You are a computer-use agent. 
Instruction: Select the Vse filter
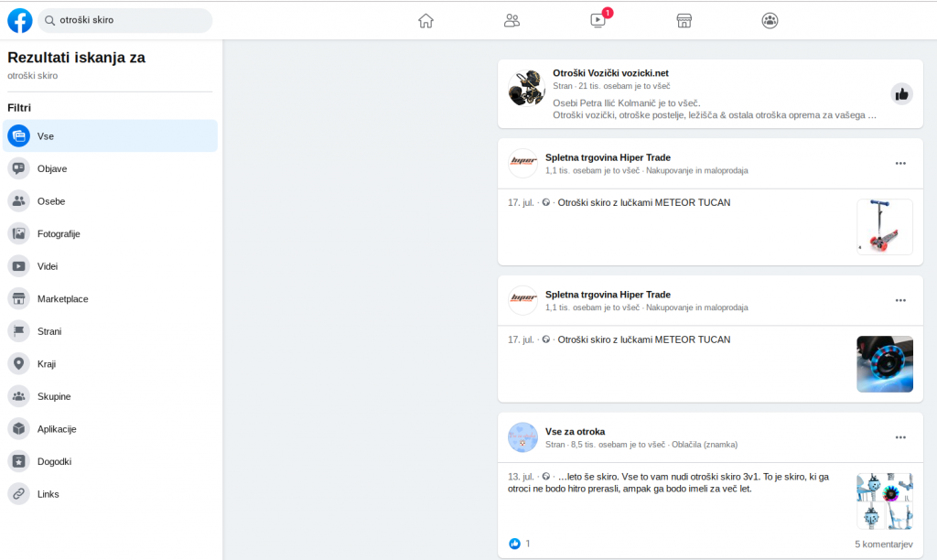click(110, 135)
